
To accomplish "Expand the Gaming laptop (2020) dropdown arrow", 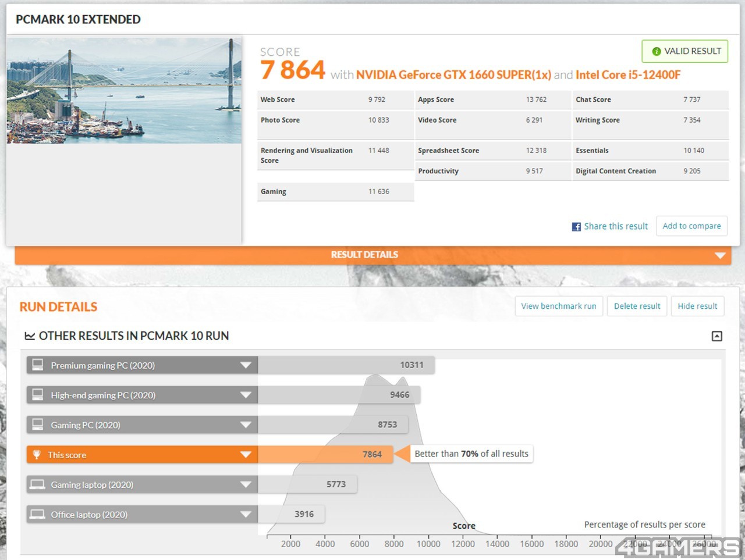I will click(x=246, y=484).
